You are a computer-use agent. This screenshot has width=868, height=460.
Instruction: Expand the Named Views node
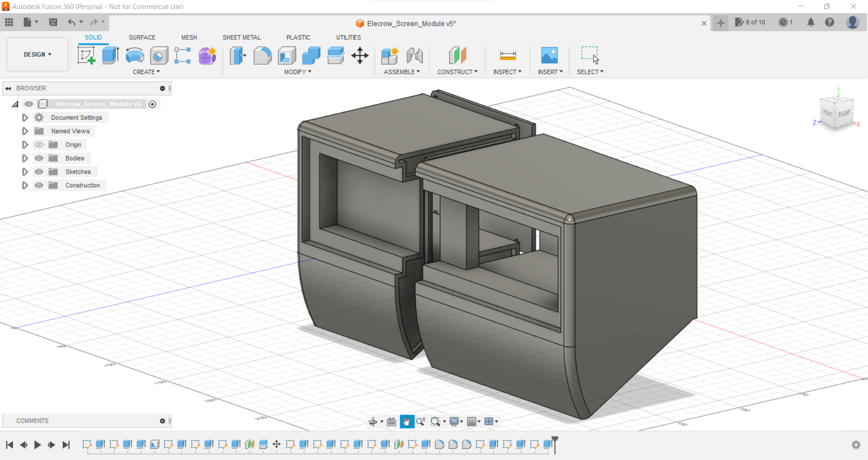click(25, 131)
